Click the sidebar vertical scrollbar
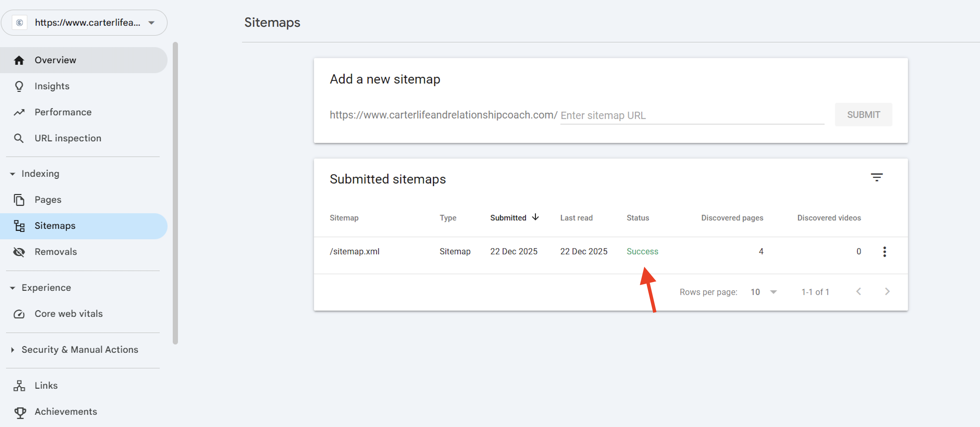The width and height of the screenshot is (980, 427). pos(175,193)
